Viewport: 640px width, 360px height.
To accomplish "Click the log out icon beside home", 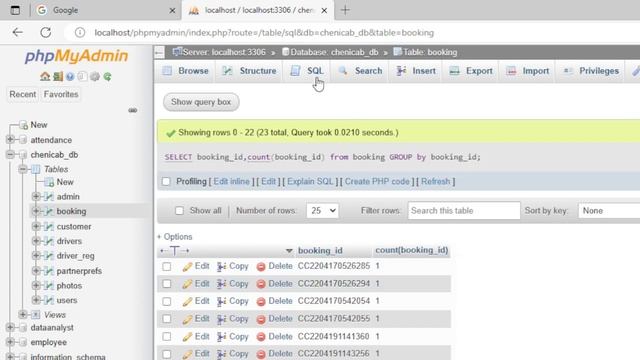I will (58, 76).
